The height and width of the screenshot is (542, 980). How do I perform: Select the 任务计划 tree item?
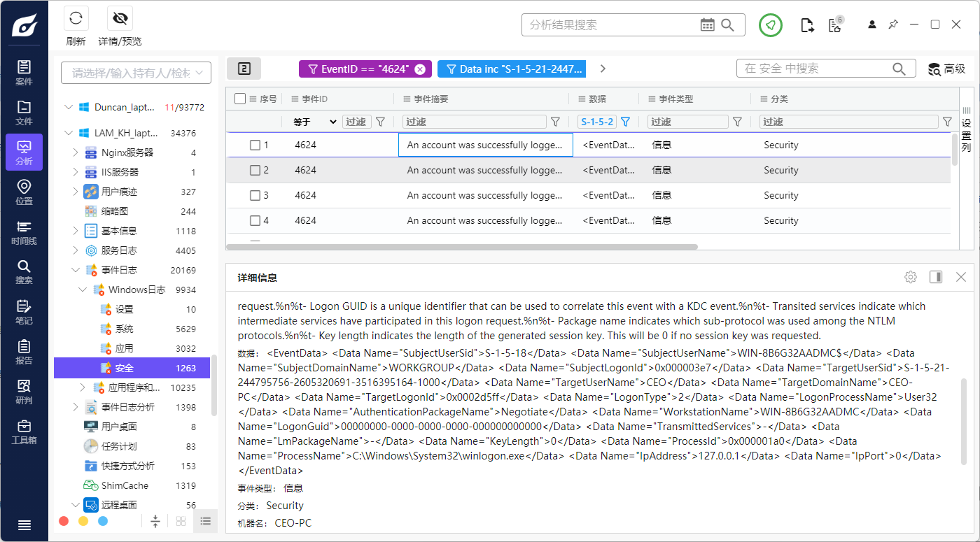tap(132, 446)
